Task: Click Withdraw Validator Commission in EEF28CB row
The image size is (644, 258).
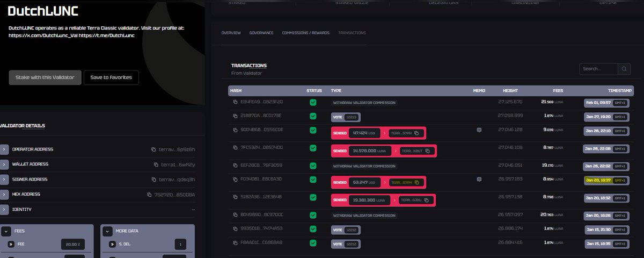Action: [x=364, y=166]
